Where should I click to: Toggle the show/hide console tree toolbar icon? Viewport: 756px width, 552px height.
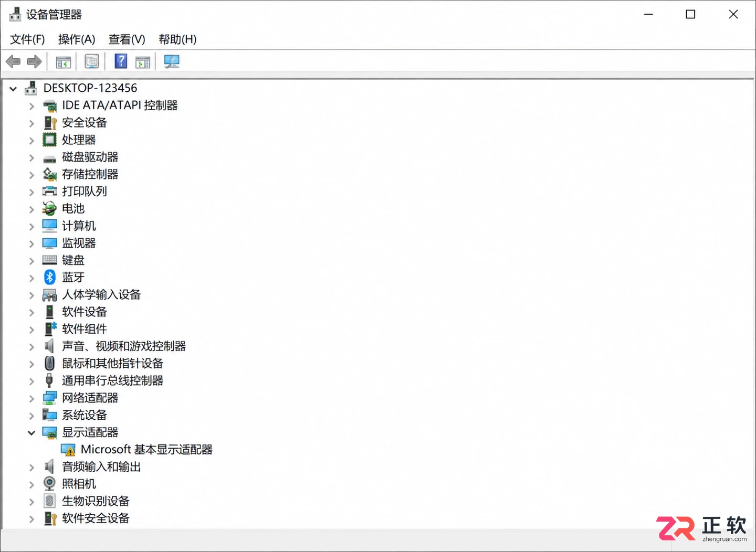tap(64, 62)
